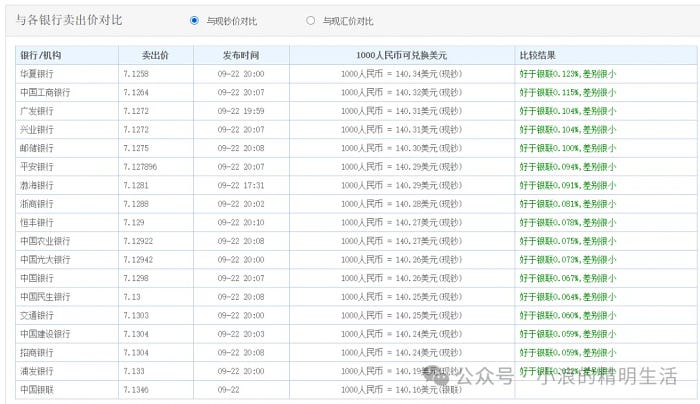Click the 09-22 20:03 publish time

[241, 334]
